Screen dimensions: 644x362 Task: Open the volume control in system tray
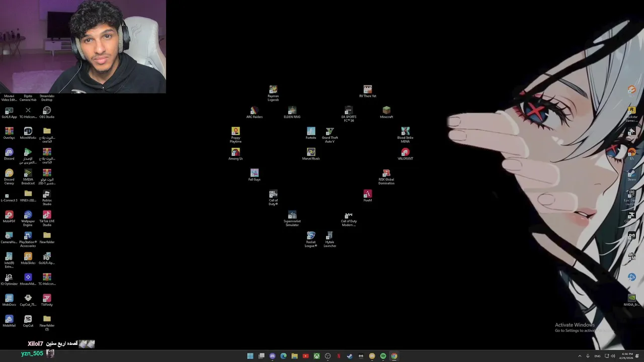pyautogui.click(x=613, y=356)
